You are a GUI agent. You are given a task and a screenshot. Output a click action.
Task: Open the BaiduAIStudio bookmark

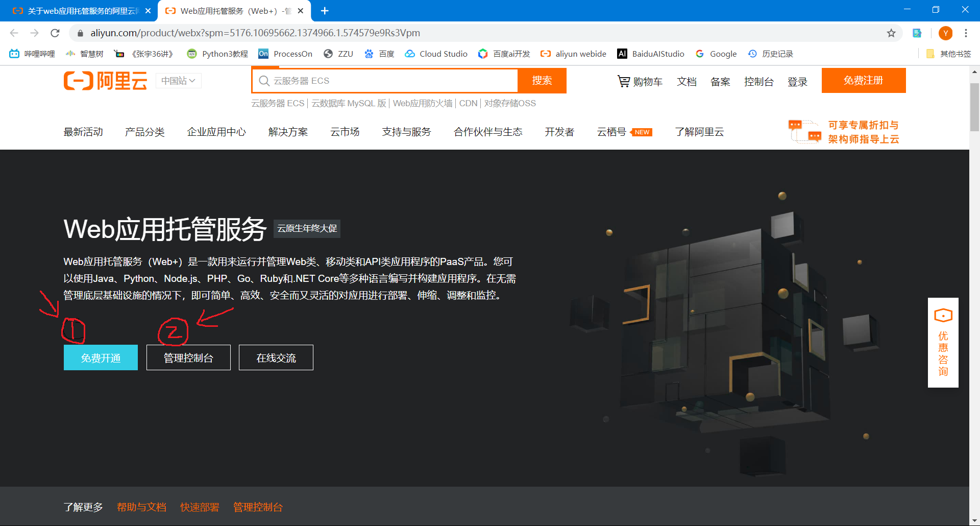tap(651, 54)
